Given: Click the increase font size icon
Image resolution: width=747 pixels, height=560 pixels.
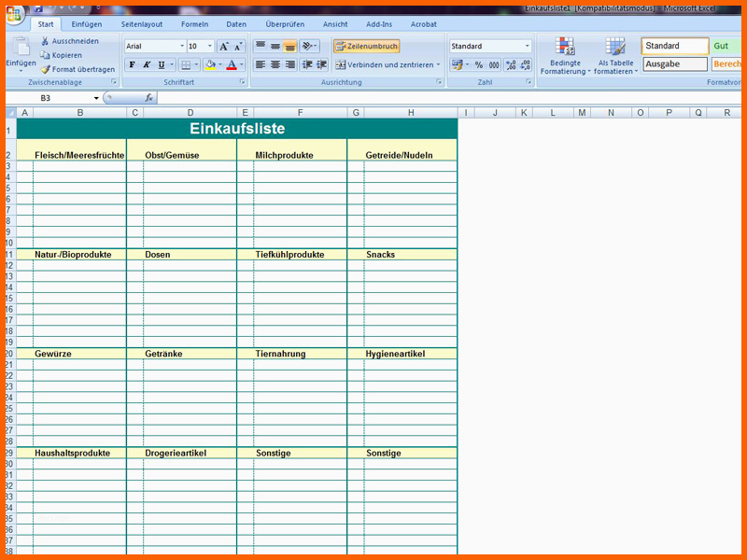Looking at the screenshot, I should (223, 46).
